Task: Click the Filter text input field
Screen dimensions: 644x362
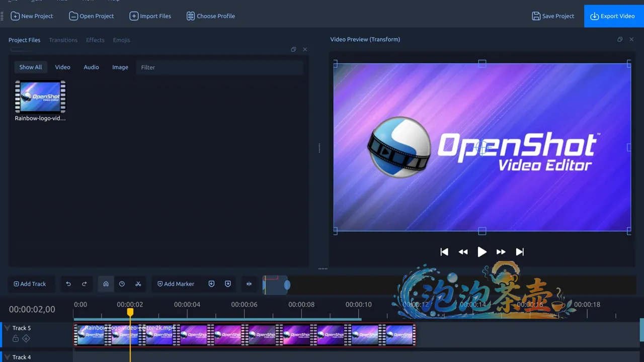Action: [x=219, y=67]
